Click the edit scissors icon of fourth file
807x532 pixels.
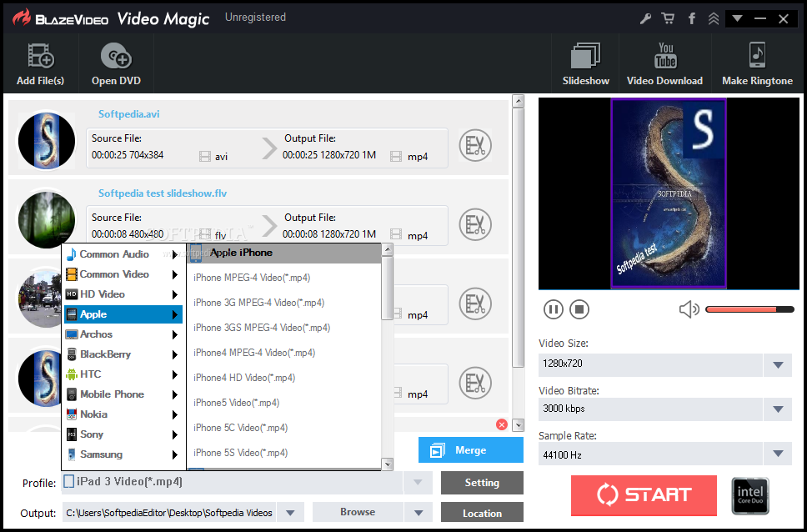point(475,383)
